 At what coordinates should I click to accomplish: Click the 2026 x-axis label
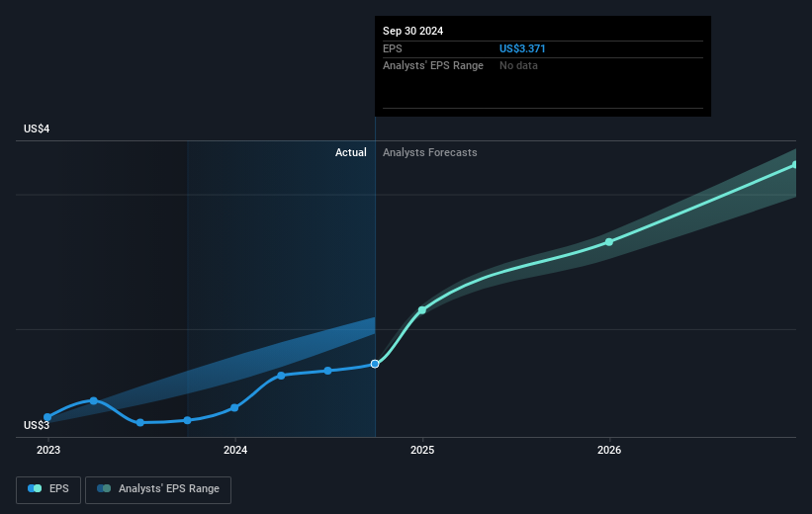click(609, 451)
